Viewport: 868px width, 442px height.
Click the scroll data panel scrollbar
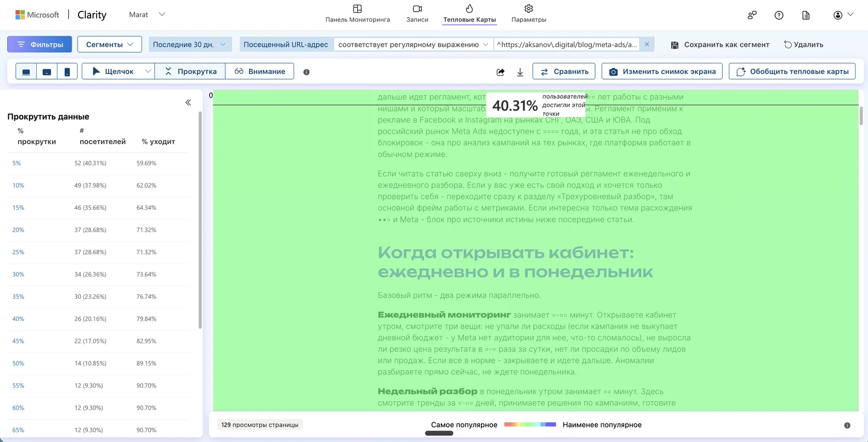tap(200, 220)
